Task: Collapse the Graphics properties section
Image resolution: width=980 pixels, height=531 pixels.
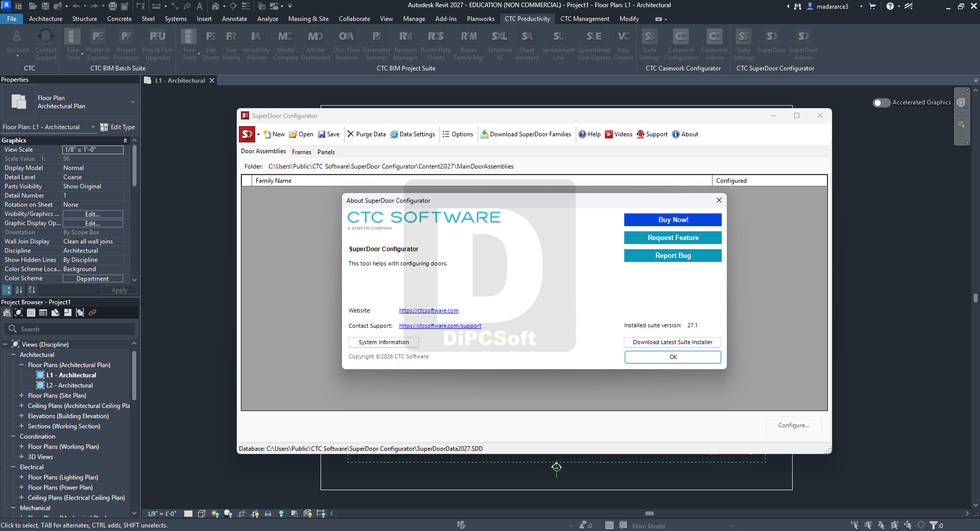Action: tap(126, 140)
